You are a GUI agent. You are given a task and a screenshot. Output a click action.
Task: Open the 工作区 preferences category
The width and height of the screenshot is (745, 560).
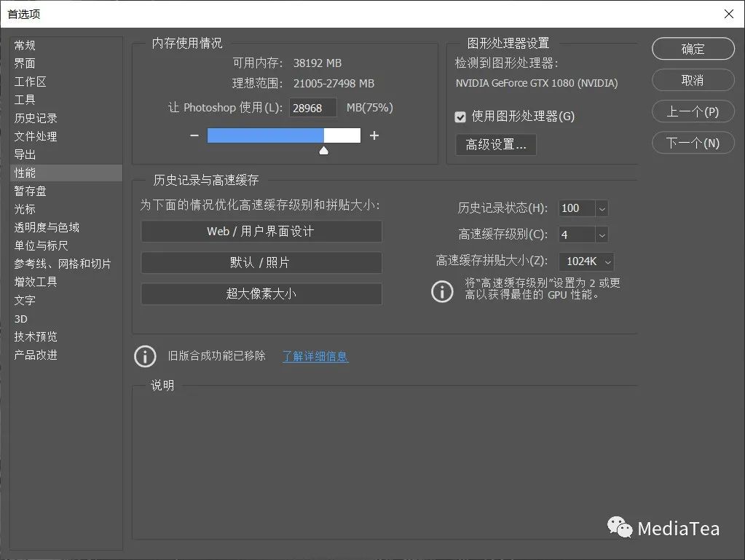click(x=30, y=82)
